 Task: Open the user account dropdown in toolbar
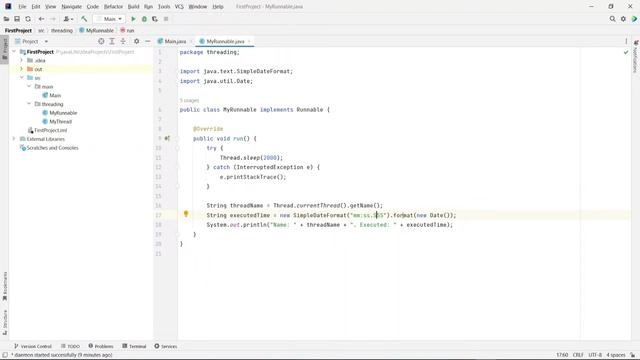pos(68,19)
